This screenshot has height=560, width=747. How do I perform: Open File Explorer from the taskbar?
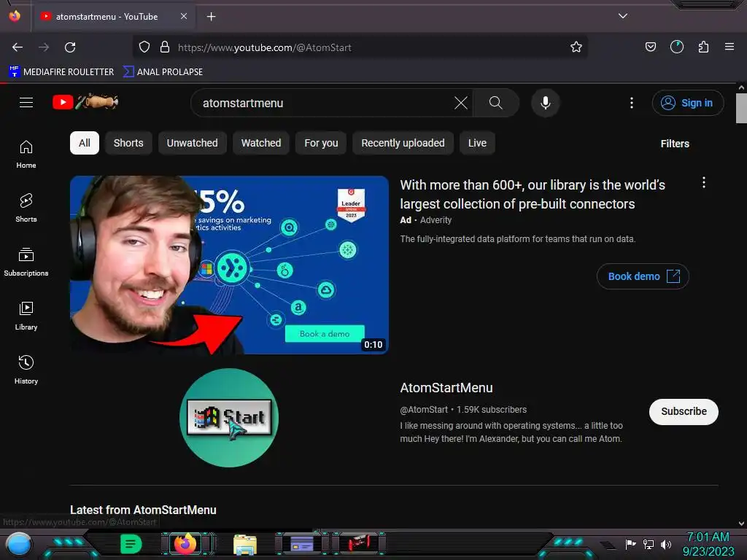click(x=245, y=544)
